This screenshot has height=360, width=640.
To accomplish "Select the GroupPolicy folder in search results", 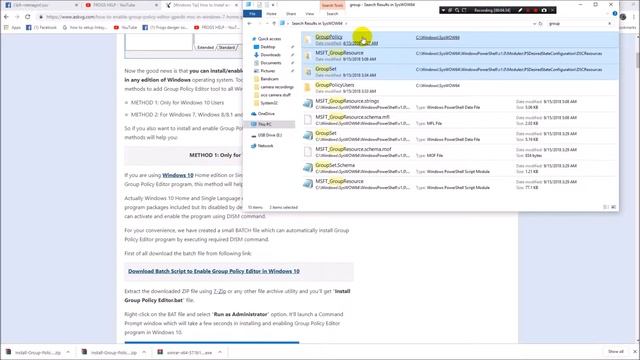I will pyautogui.click(x=460, y=40).
